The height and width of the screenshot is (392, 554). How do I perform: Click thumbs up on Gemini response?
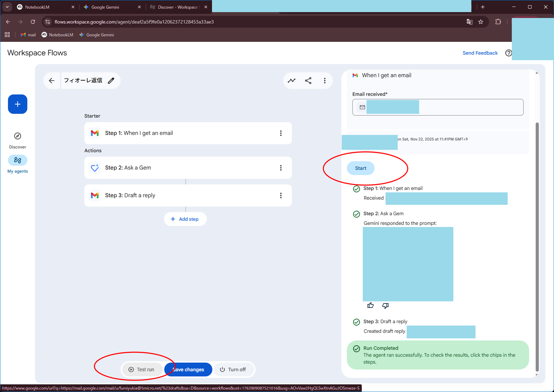370,306
